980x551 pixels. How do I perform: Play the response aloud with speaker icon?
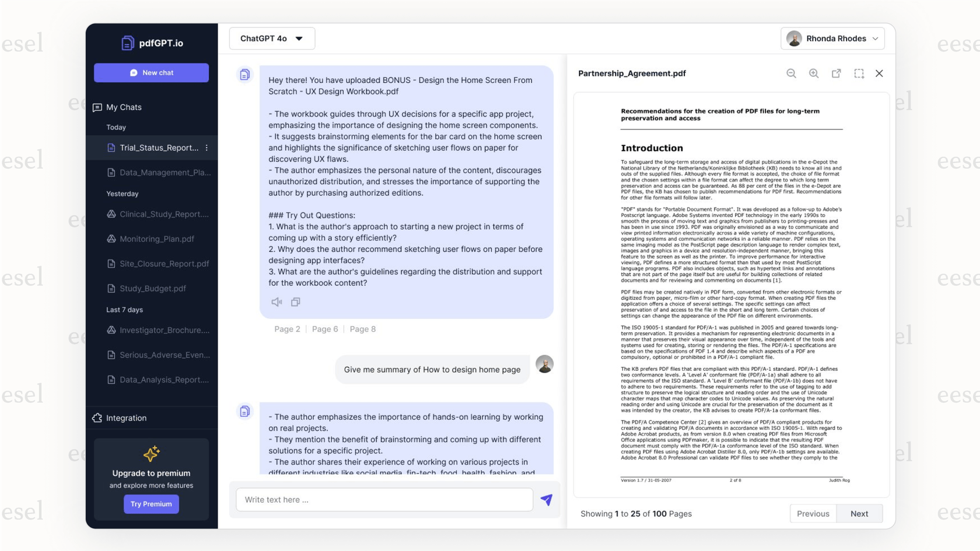coord(276,301)
